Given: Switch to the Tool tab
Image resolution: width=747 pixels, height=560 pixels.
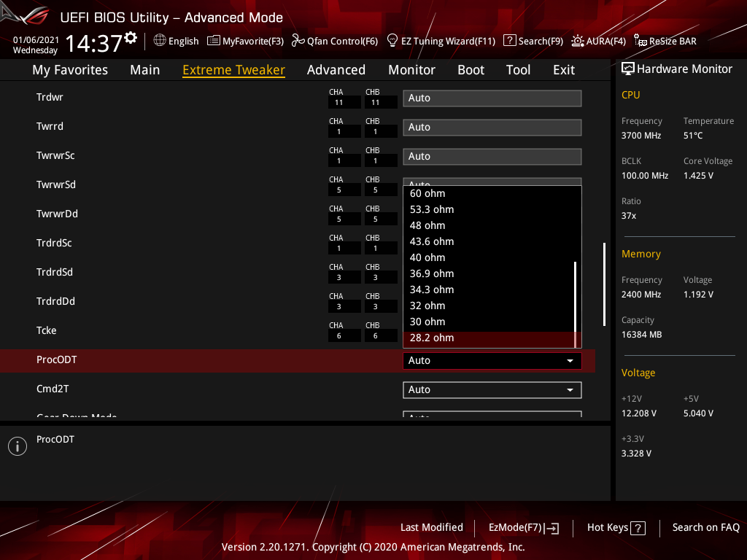Looking at the screenshot, I should coord(518,70).
